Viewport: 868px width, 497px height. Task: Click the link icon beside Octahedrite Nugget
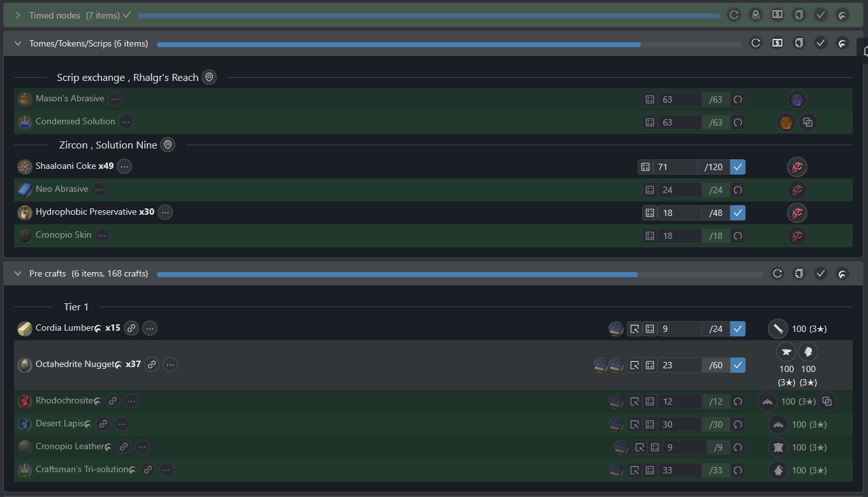[152, 364]
